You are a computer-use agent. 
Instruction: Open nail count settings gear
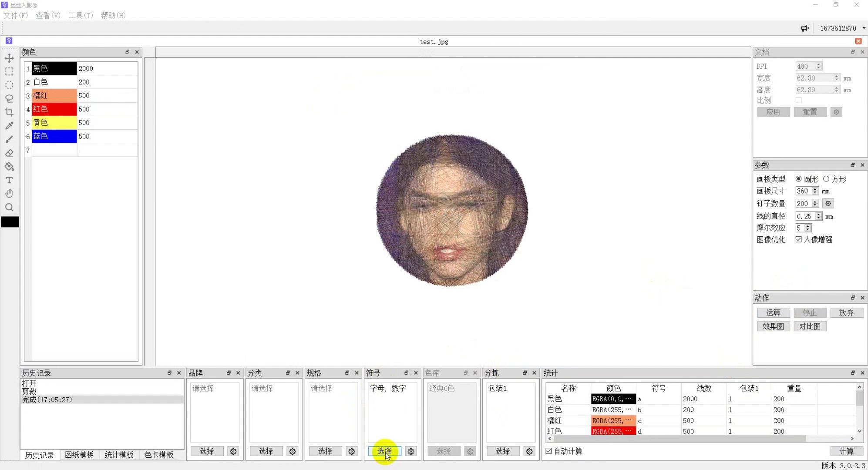point(828,204)
